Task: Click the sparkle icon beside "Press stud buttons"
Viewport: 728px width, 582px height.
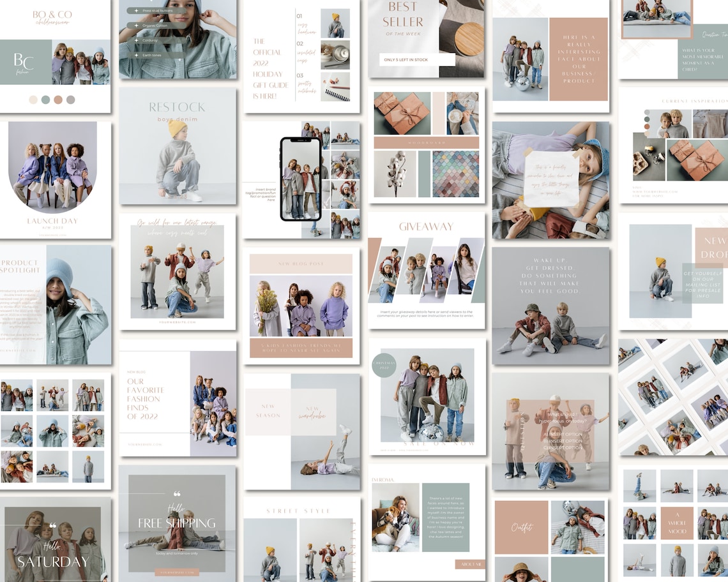Action: point(136,10)
